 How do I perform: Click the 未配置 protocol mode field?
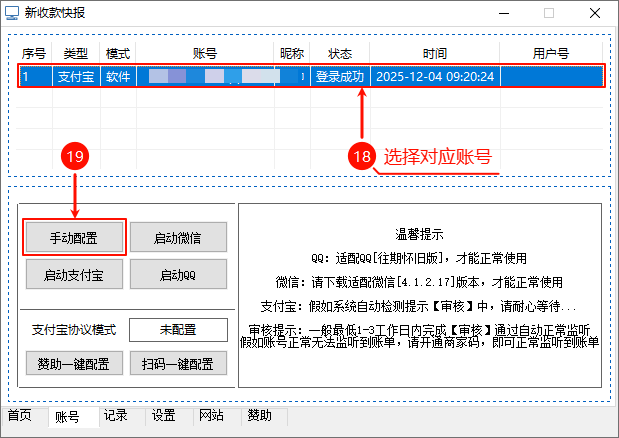pos(178,330)
